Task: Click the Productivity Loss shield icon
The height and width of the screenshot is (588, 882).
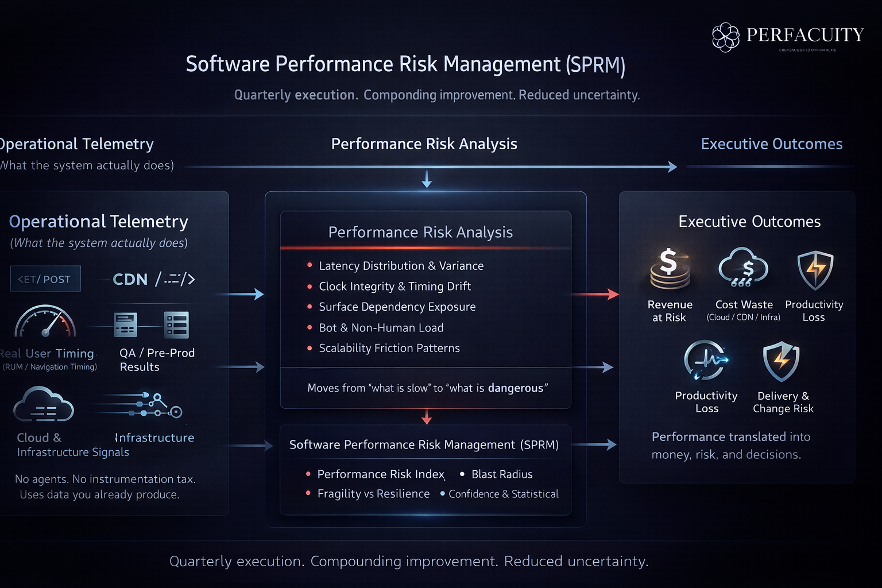Action: pyautogui.click(x=815, y=270)
